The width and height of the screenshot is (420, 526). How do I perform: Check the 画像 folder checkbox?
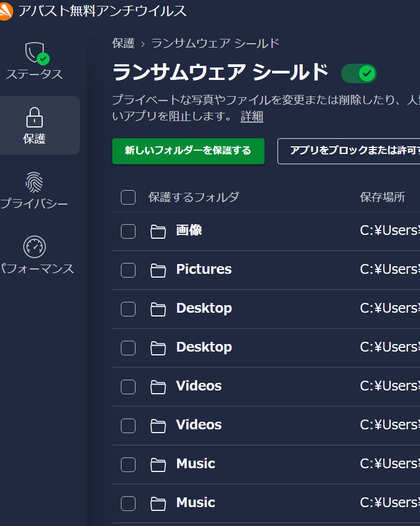point(128,232)
